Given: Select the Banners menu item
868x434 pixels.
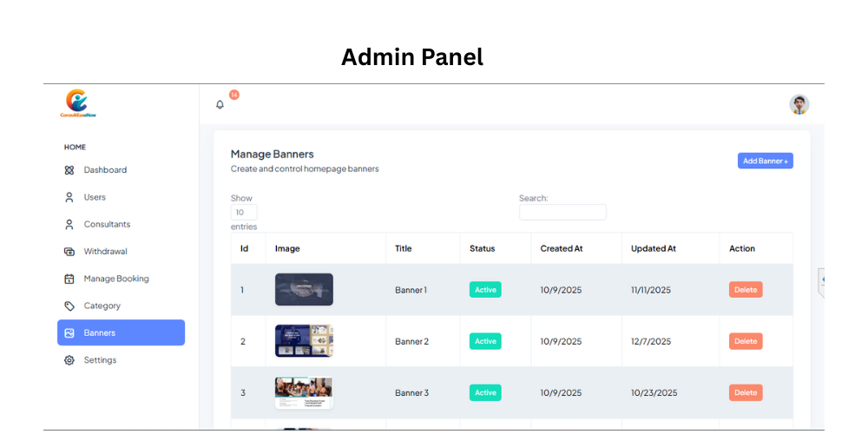Looking at the screenshot, I should [122, 332].
